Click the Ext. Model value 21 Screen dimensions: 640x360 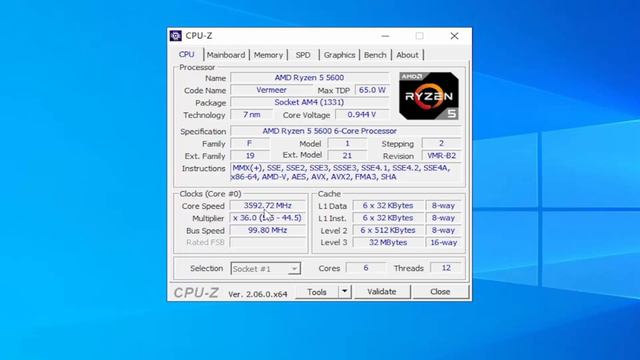pos(347,156)
